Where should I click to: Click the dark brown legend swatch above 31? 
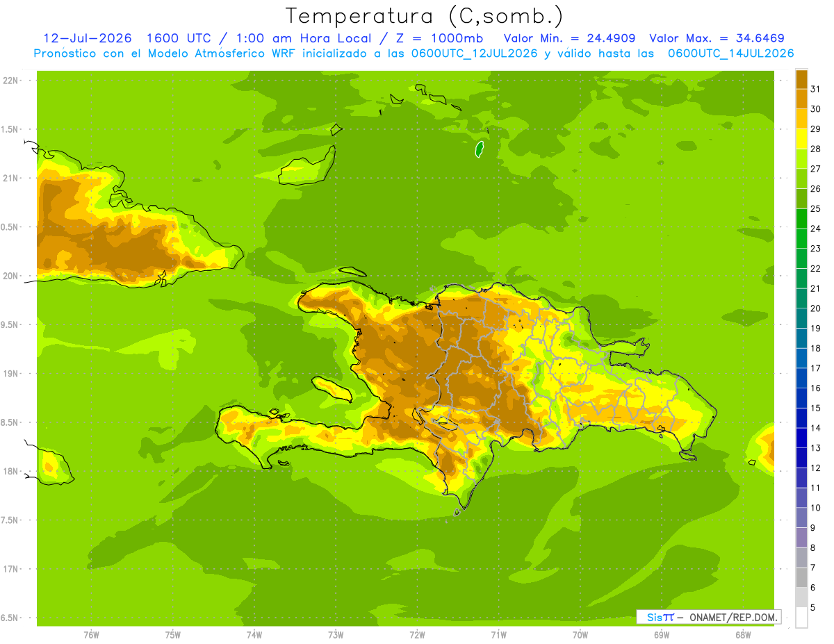801,79
